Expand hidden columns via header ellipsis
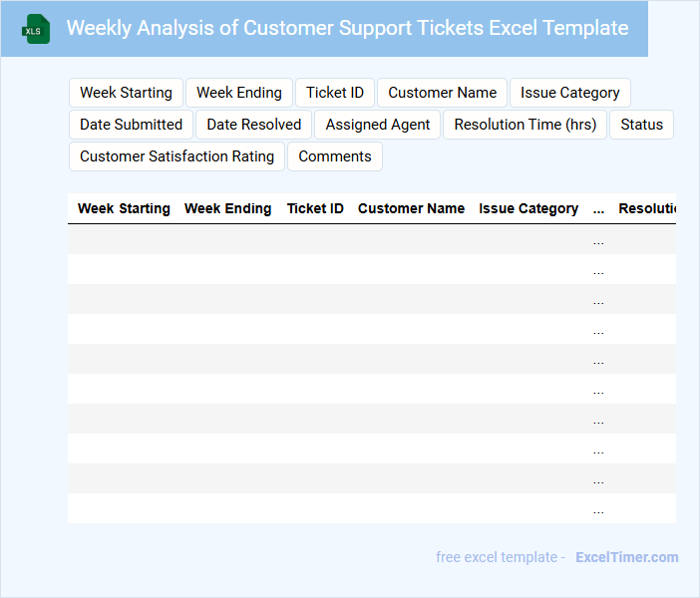This screenshot has width=700, height=598. tap(598, 209)
